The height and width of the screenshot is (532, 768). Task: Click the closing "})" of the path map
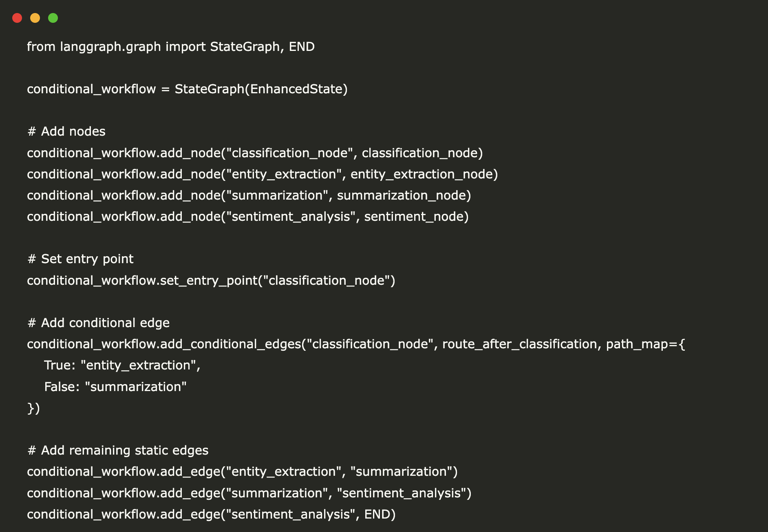[x=33, y=408]
